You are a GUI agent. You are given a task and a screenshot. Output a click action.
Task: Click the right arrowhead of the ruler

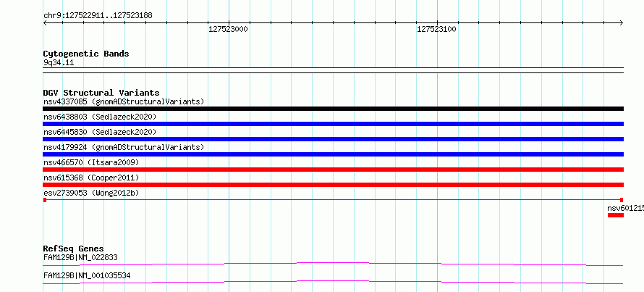pos(622,23)
